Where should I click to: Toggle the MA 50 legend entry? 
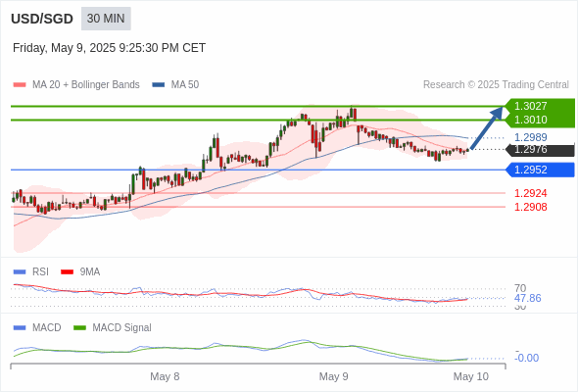point(175,85)
